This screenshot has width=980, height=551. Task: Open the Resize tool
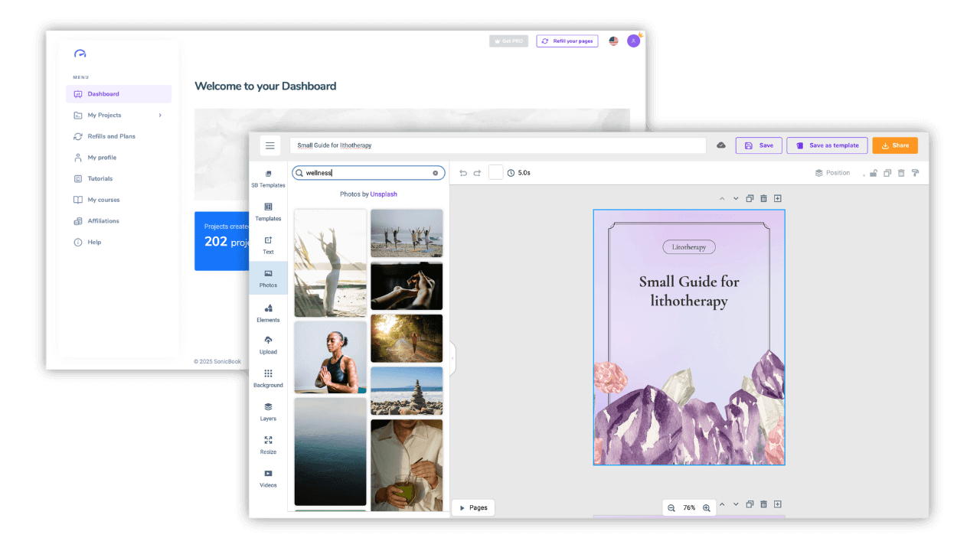pos(268,444)
